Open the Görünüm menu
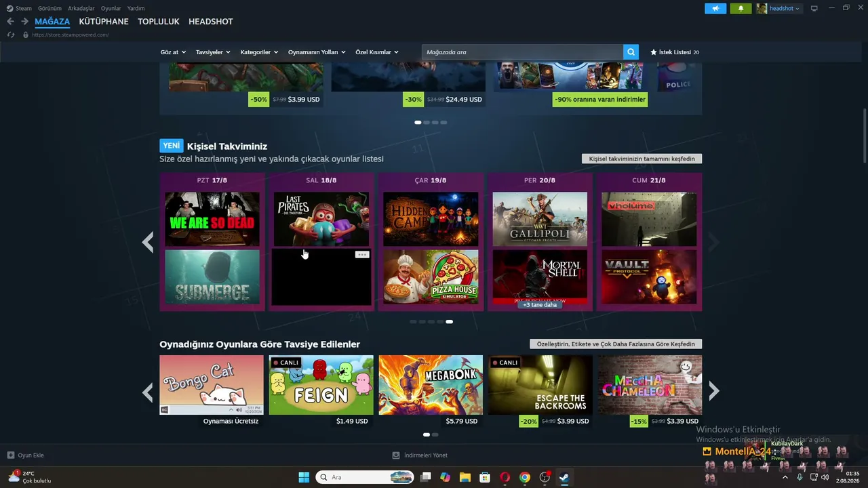Image resolution: width=868 pixels, height=488 pixels. coord(50,8)
